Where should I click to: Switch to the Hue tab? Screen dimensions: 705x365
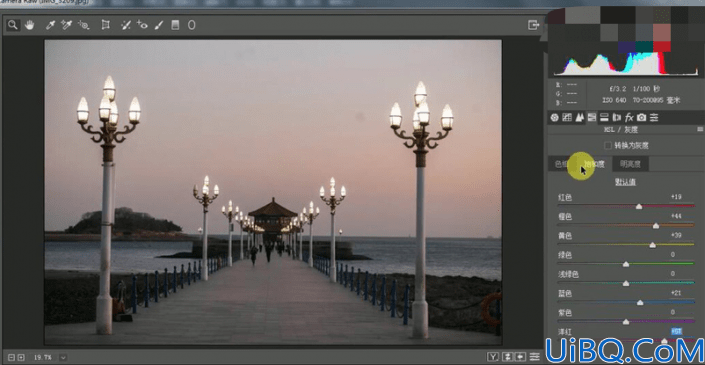click(561, 164)
